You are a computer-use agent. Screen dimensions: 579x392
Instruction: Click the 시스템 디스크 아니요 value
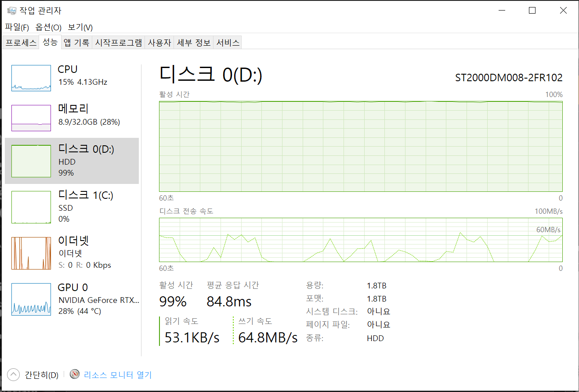coord(378,312)
